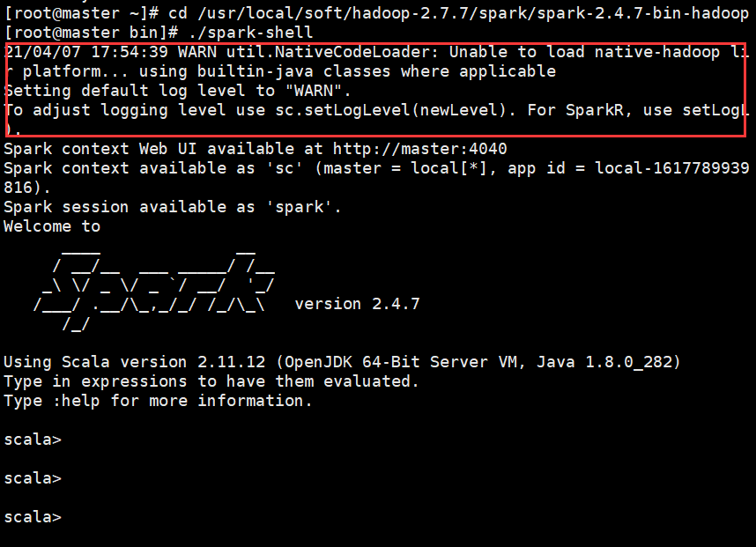The height and width of the screenshot is (547, 756).
Task: Click the last scala> prompt
Action: click(x=33, y=517)
